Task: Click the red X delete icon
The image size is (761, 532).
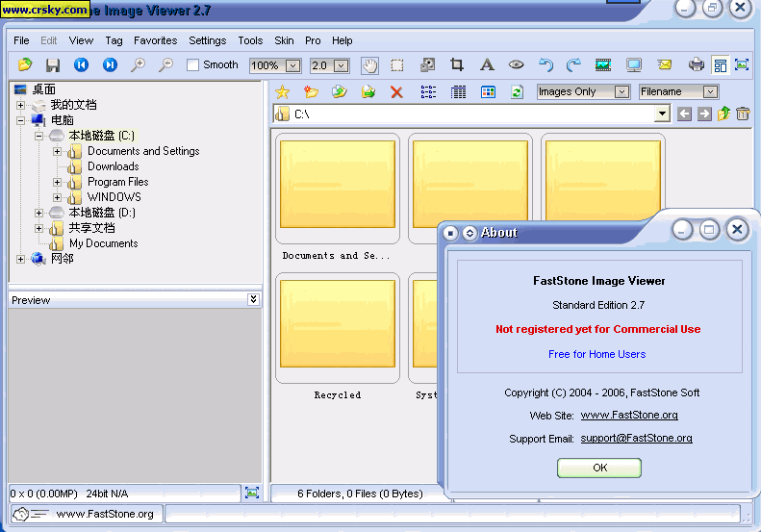Action: tap(396, 92)
